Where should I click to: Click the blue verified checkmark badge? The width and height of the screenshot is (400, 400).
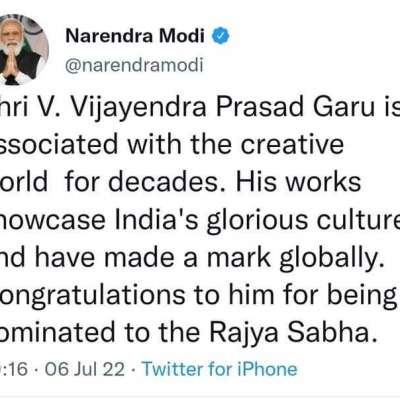pos(221,36)
